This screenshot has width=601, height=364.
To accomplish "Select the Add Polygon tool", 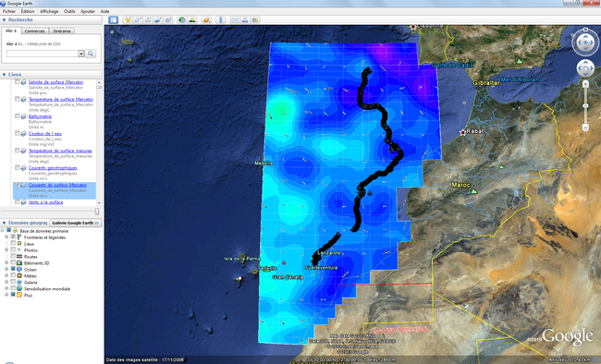I will click(x=138, y=20).
